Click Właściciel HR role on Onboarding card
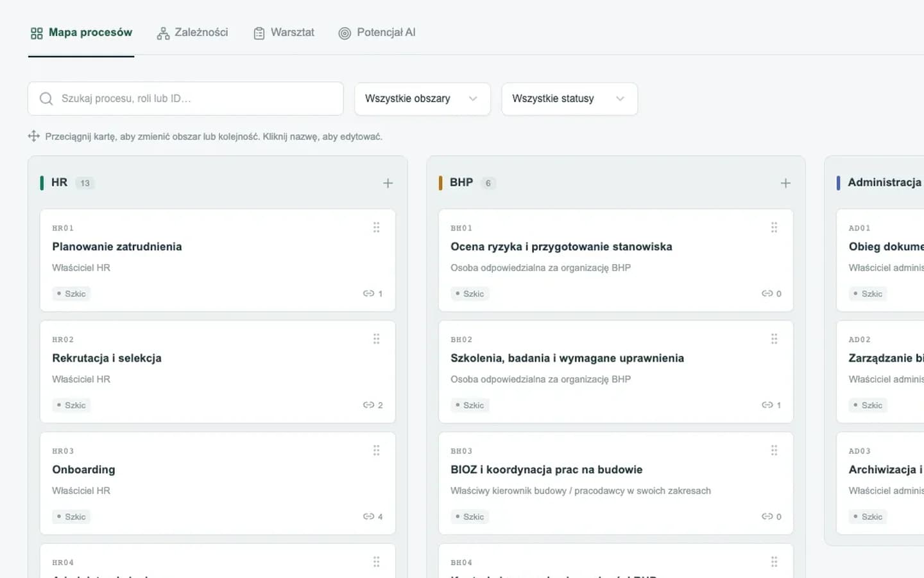Viewport: 924px width, 578px height. pos(81,491)
